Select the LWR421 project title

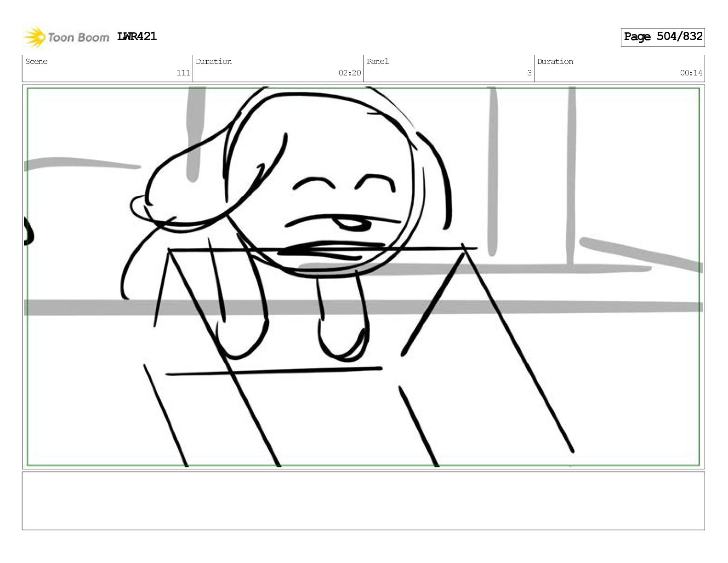tap(137, 36)
